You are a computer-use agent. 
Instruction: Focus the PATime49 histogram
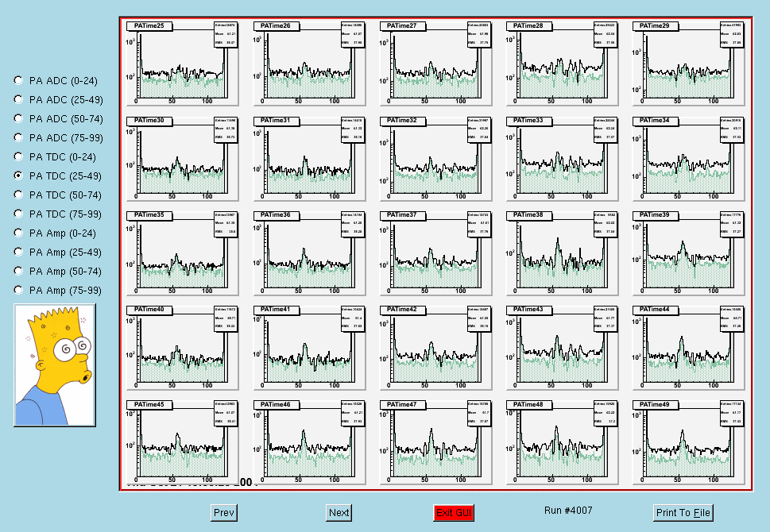click(688, 443)
